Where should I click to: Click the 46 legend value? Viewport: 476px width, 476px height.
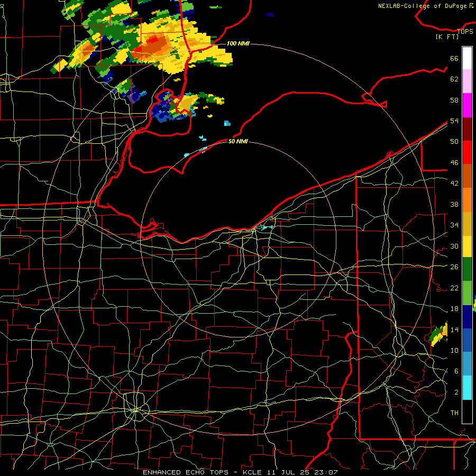click(454, 163)
